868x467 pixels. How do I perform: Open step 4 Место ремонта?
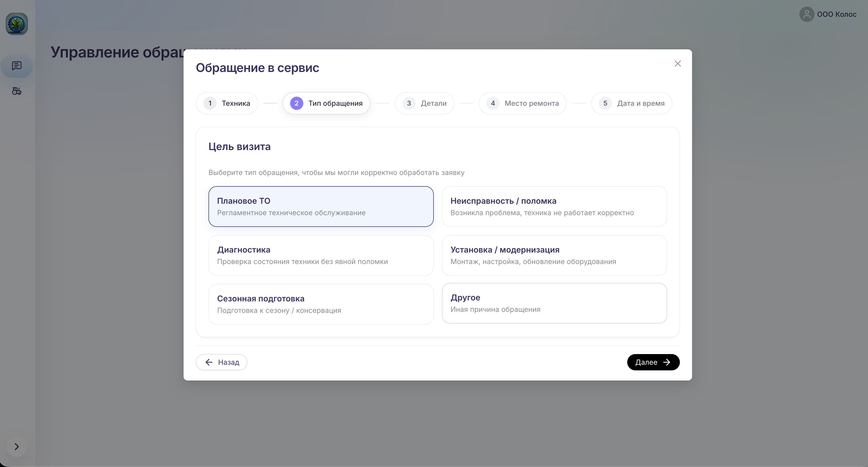click(522, 103)
